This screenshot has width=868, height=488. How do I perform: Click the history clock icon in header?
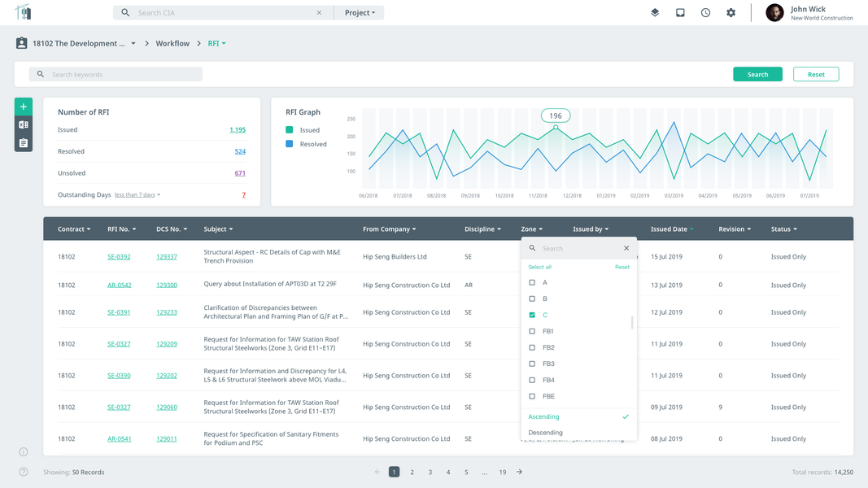coord(705,13)
